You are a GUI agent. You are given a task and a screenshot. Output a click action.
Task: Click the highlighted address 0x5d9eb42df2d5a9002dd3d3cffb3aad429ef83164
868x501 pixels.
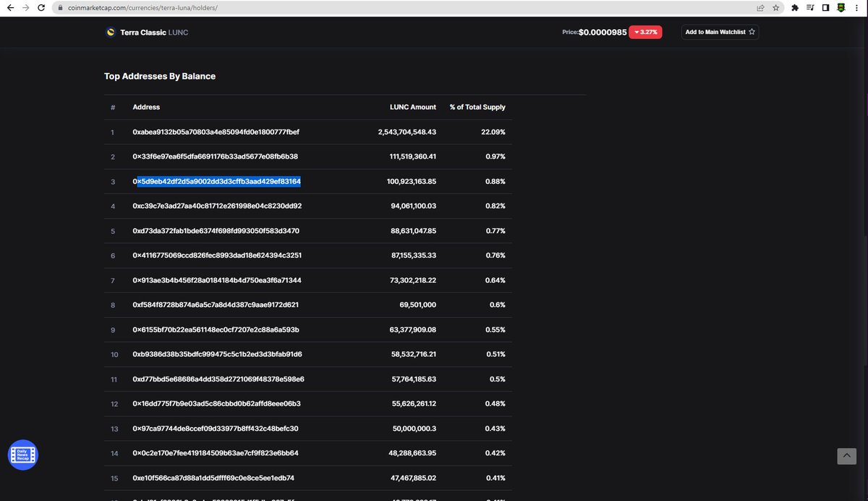tap(217, 181)
